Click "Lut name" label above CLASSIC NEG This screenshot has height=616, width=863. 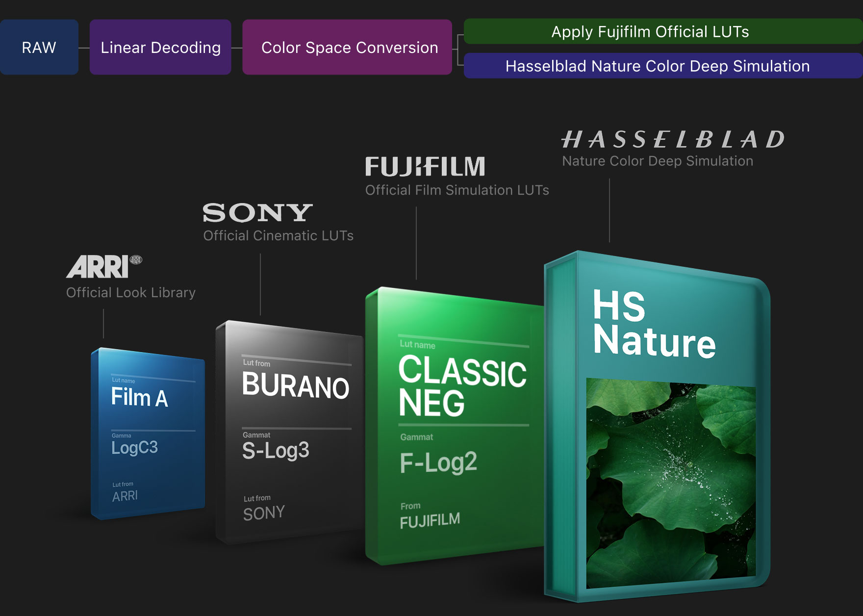[417, 344]
